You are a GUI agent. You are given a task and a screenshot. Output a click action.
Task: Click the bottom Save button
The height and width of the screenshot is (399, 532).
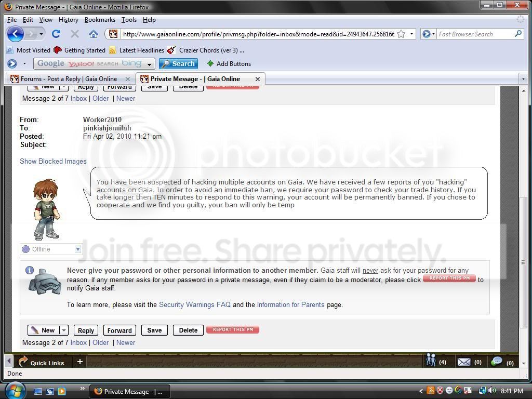[154, 330]
